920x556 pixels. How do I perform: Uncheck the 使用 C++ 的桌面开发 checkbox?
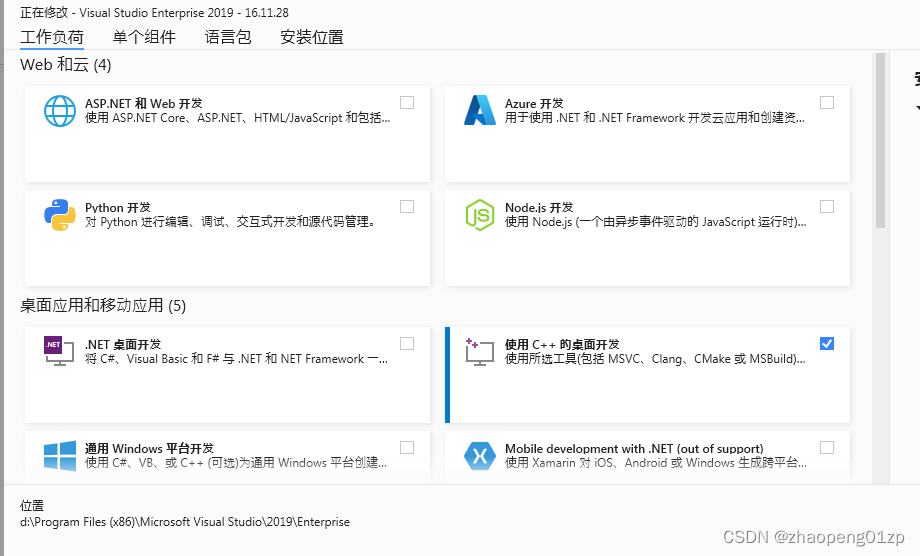(827, 344)
